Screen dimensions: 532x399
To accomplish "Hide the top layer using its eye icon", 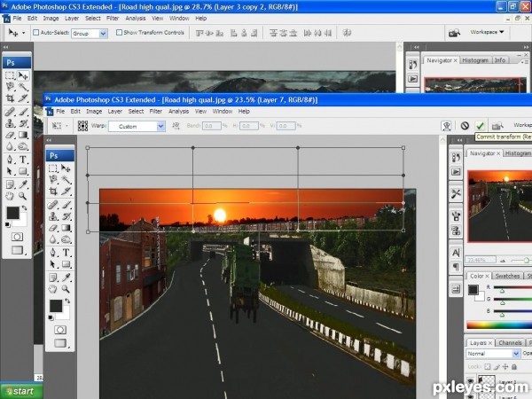I will coord(470,381).
